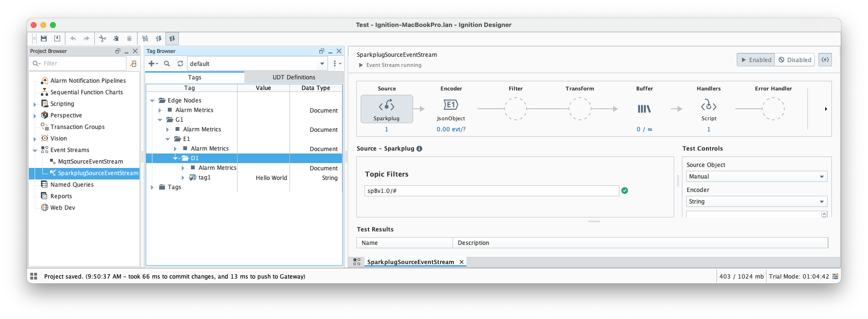Screen dimensions: 868x319
Task: Click the import/update project icon
Action: (x=57, y=38)
